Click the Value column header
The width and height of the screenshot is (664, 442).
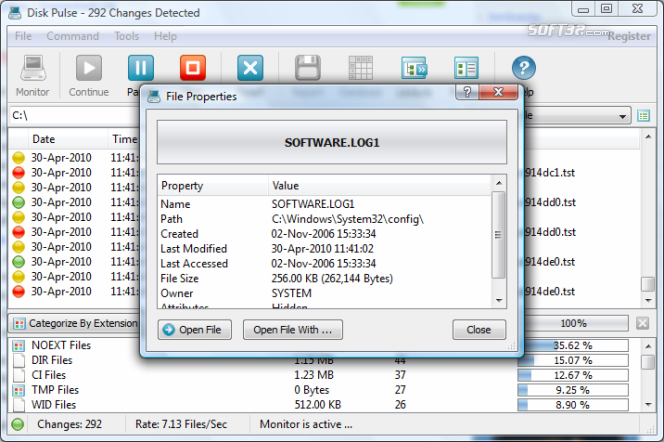tap(379, 186)
